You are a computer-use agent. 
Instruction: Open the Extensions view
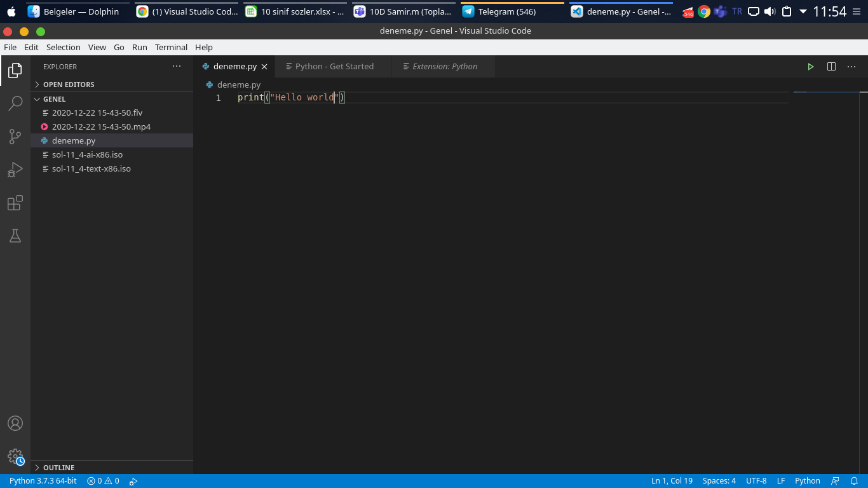(15, 203)
